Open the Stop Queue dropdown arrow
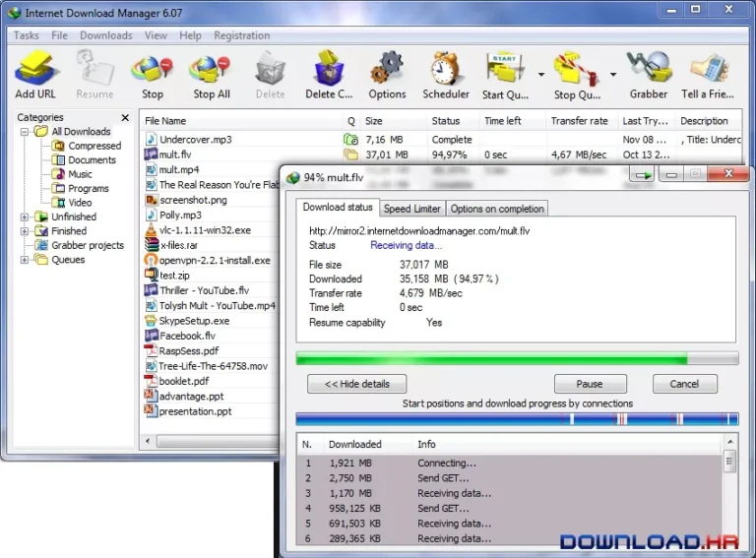Screen dimensions: 756x558 [613, 74]
